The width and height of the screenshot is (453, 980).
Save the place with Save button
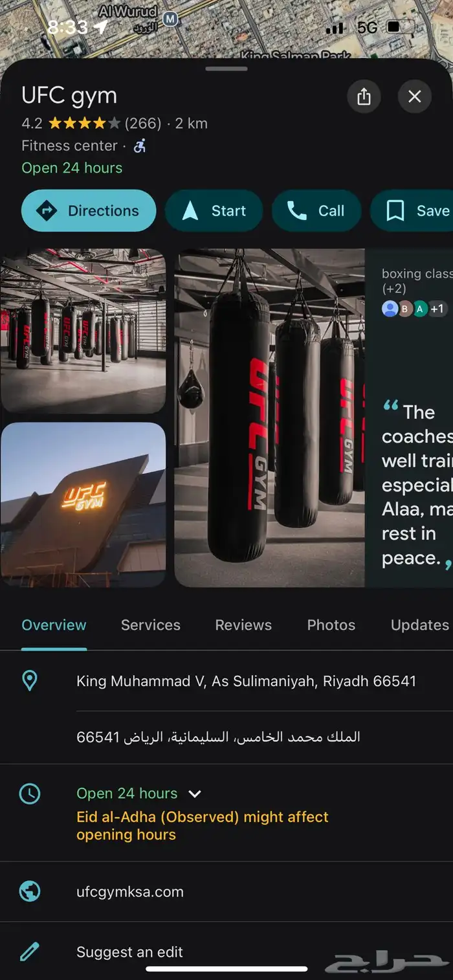[412, 210]
